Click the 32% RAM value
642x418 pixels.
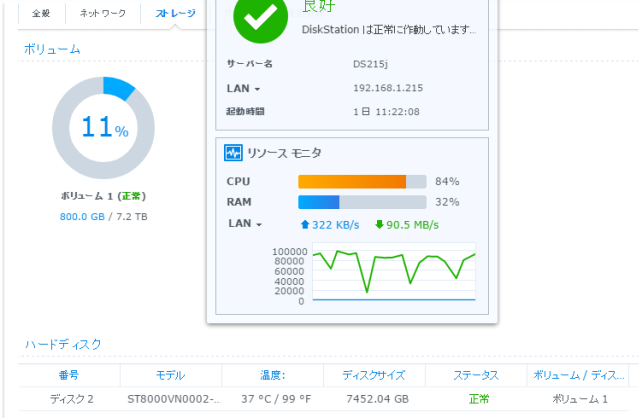click(x=447, y=202)
